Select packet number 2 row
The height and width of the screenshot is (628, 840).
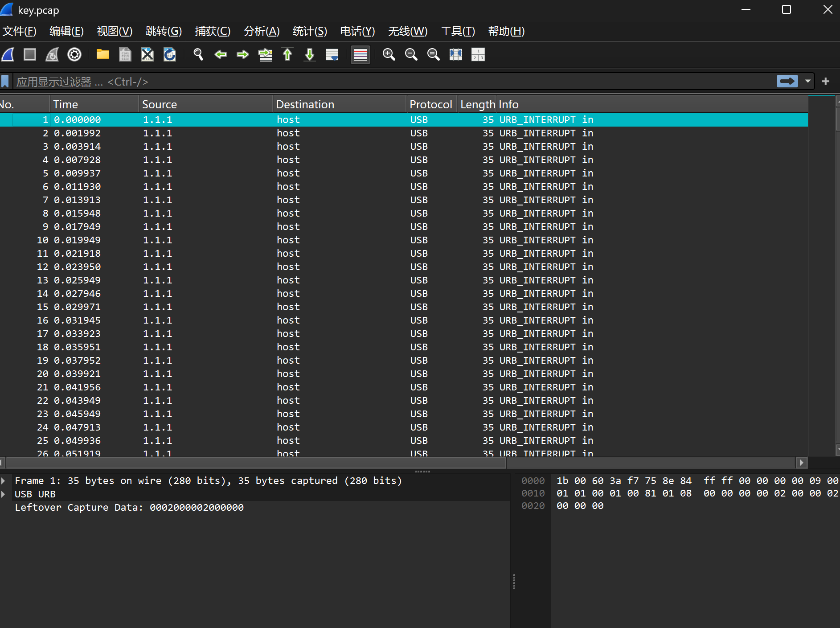pyautogui.click(x=404, y=133)
